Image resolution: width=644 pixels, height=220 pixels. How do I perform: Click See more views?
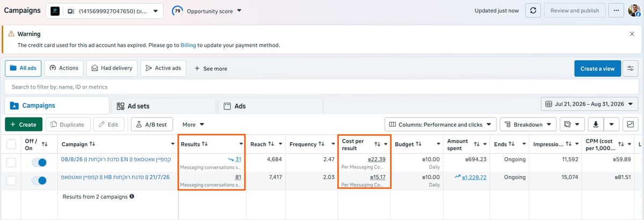[x=210, y=69]
